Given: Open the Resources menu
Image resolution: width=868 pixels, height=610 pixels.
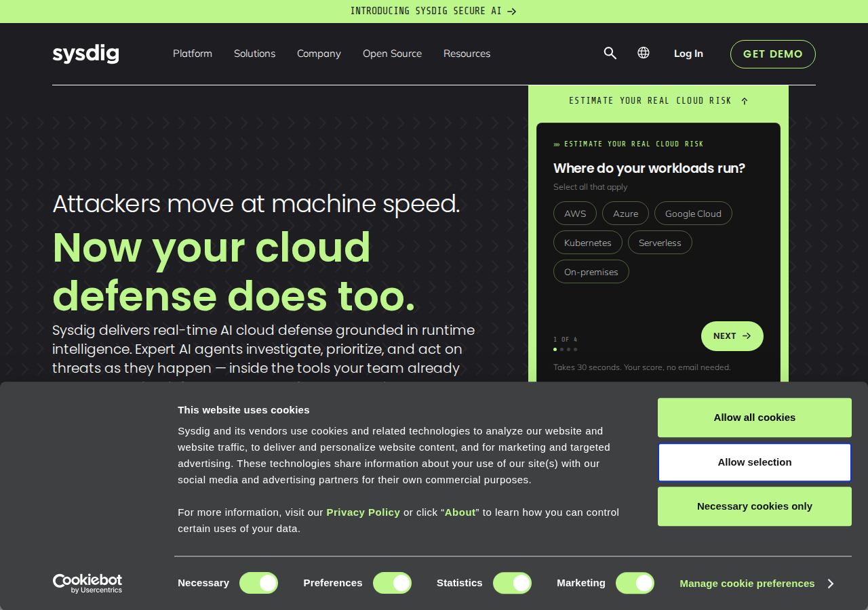Looking at the screenshot, I should tap(467, 54).
